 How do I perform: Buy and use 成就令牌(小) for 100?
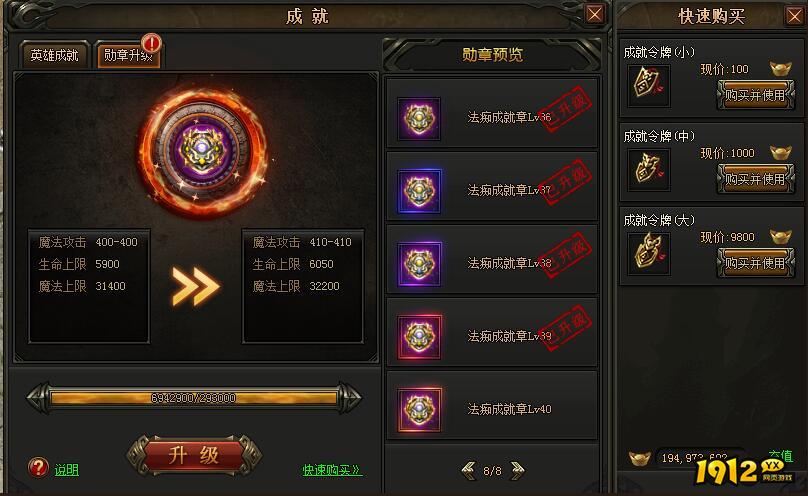click(x=755, y=95)
